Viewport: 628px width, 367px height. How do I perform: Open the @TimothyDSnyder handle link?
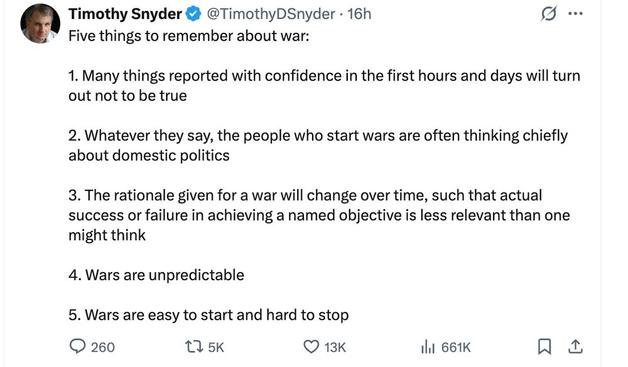click(271, 14)
